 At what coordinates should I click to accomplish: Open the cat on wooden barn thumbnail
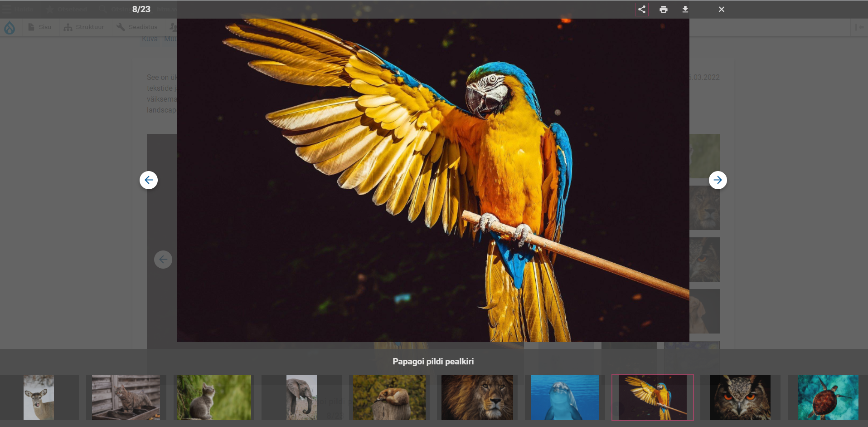126,397
